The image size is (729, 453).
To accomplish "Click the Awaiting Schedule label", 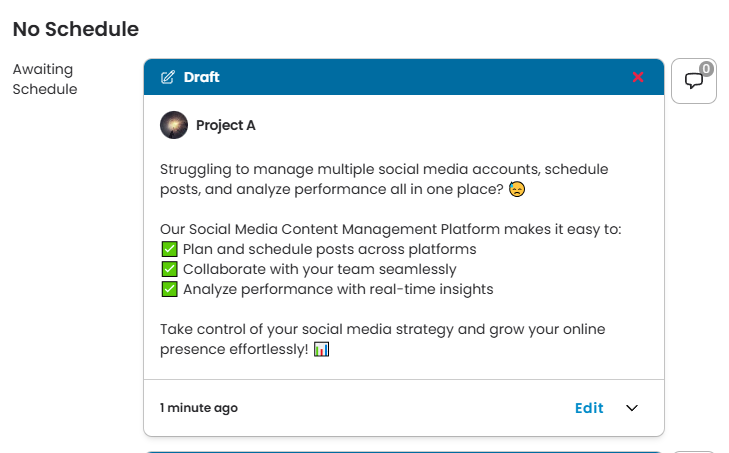I will pyautogui.click(x=45, y=79).
